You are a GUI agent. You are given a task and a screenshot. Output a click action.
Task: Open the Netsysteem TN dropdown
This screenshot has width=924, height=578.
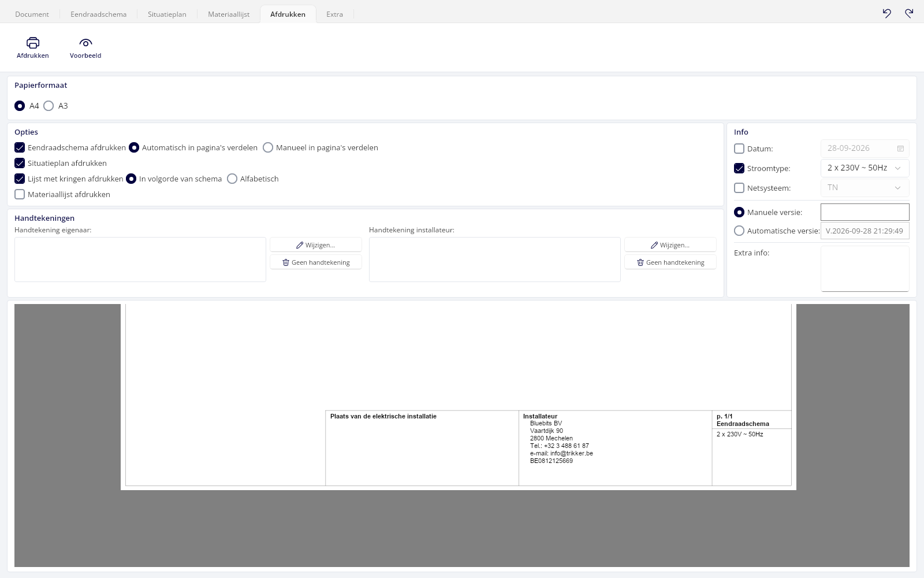click(865, 187)
